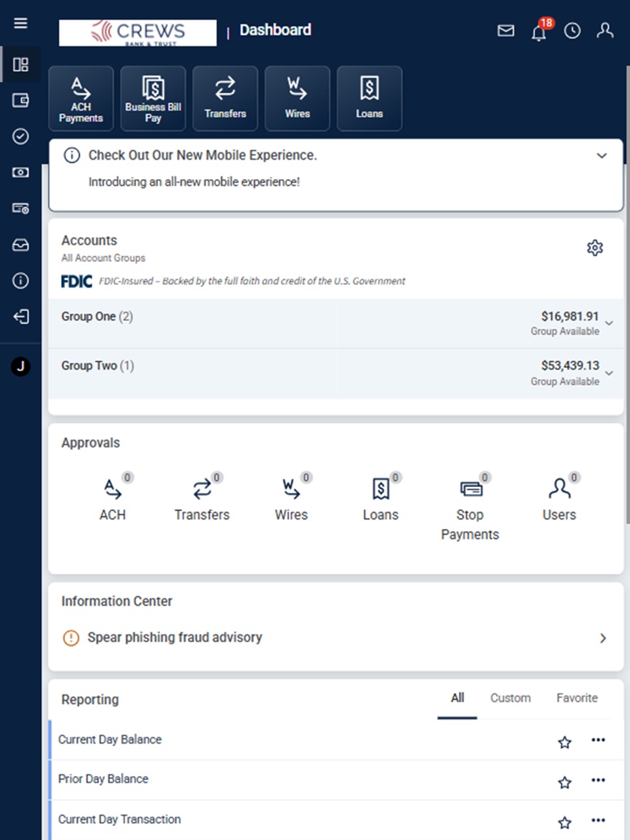Screen dimensions: 630x840
Task: Click the $16,981.91 group balance
Action: pyautogui.click(x=569, y=316)
